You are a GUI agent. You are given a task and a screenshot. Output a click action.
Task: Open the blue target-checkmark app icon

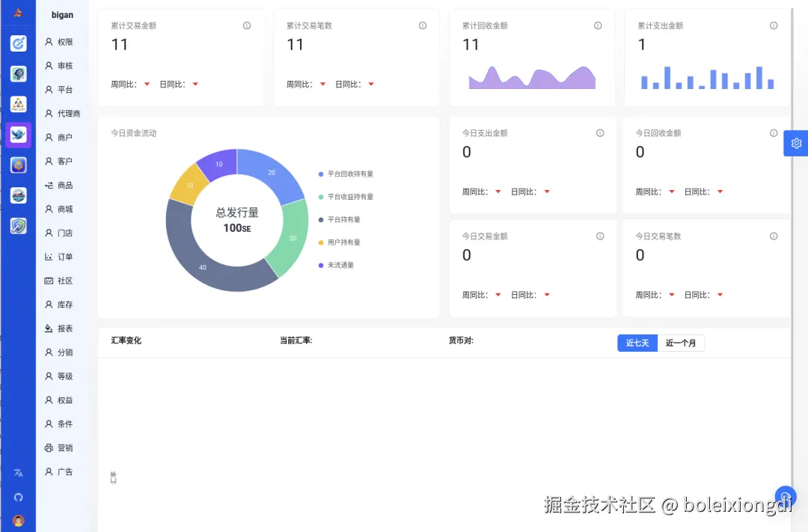click(x=19, y=43)
